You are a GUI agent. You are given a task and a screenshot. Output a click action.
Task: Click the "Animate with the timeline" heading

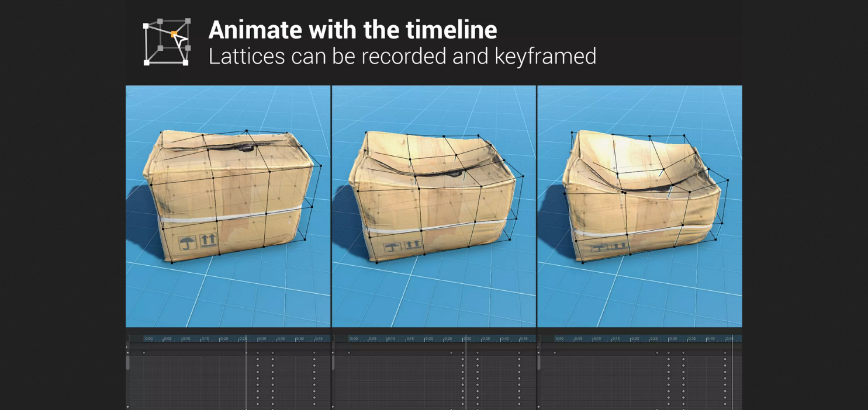coord(352,30)
